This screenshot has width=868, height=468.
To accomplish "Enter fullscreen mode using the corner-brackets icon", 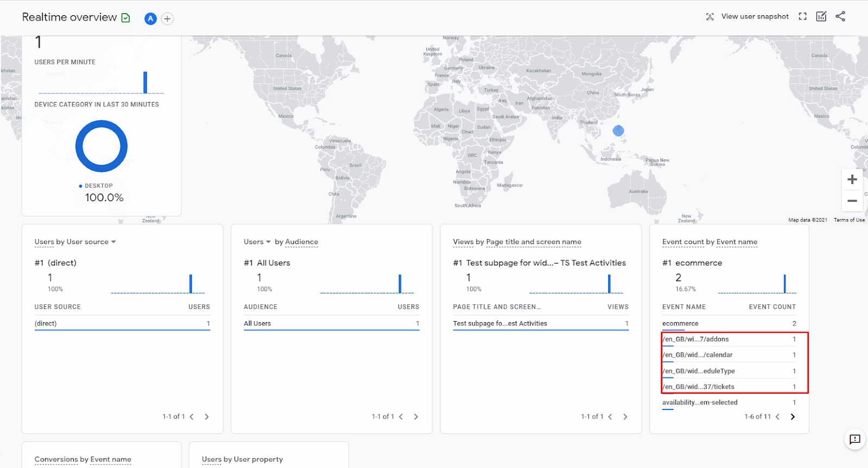I will click(x=803, y=17).
